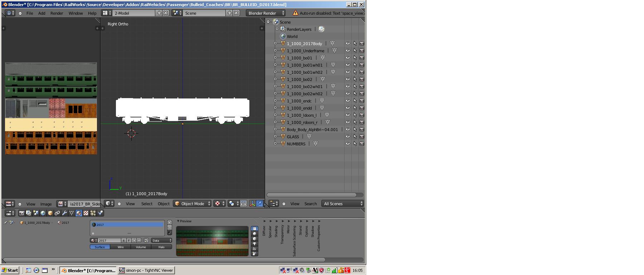Open the All Scenes display dropdown

point(343,203)
